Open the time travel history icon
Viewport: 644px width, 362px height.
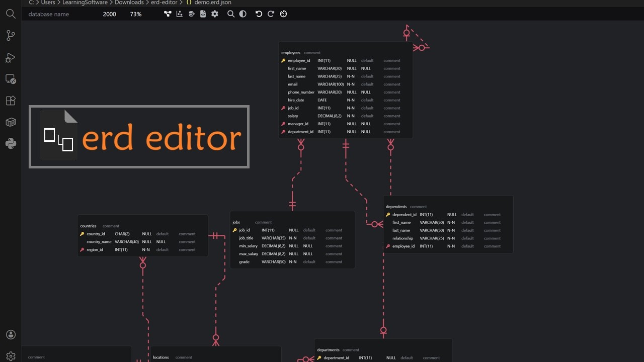tap(283, 14)
